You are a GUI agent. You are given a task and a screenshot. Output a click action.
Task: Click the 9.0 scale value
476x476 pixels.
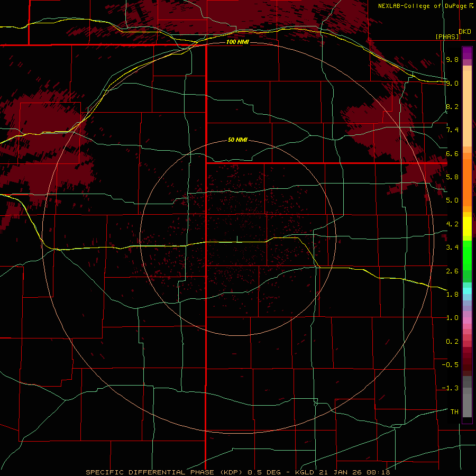pyautogui.click(x=452, y=83)
